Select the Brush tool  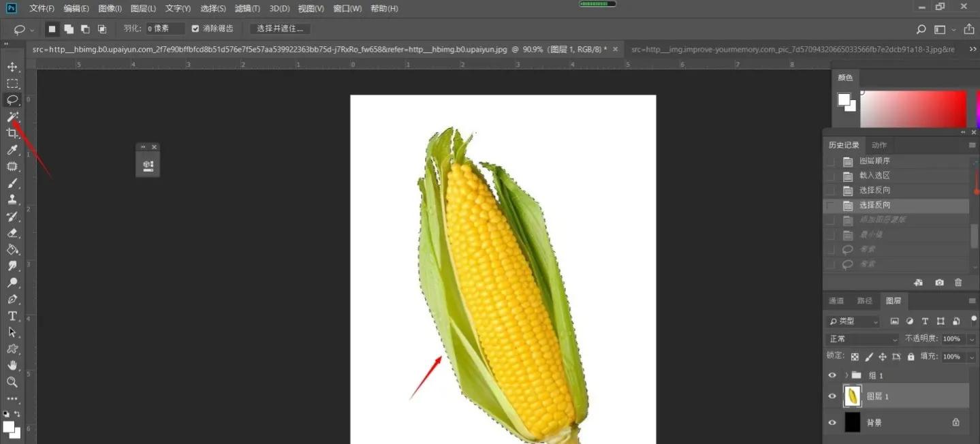tap(12, 183)
